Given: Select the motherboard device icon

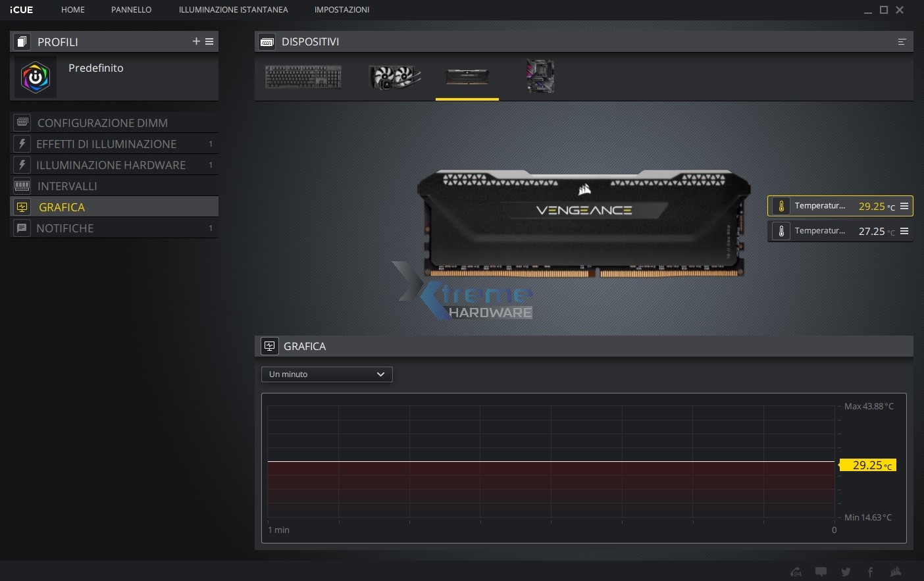Looking at the screenshot, I should pyautogui.click(x=540, y=77).
